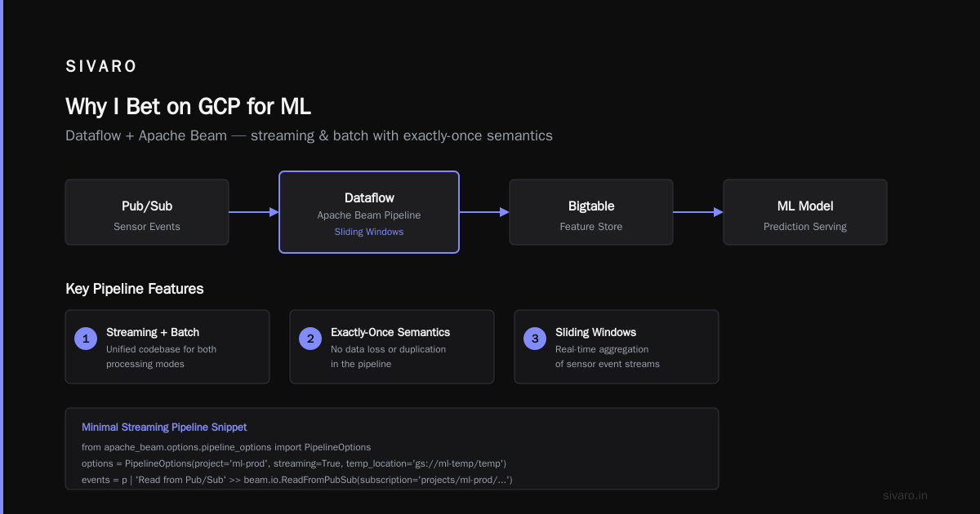Select the Pub/Sub node title
This screenshot has width=980, height=514.
point(147,206)
